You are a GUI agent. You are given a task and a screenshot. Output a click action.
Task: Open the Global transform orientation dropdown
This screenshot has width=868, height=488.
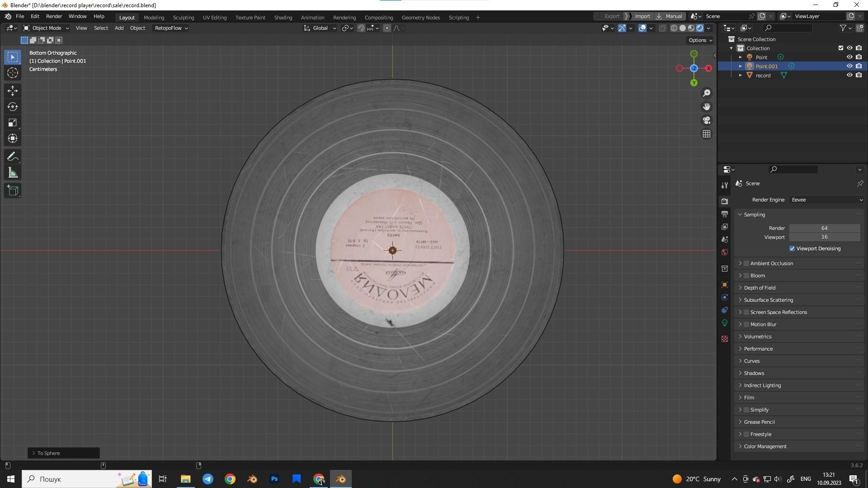coord(320,28)
